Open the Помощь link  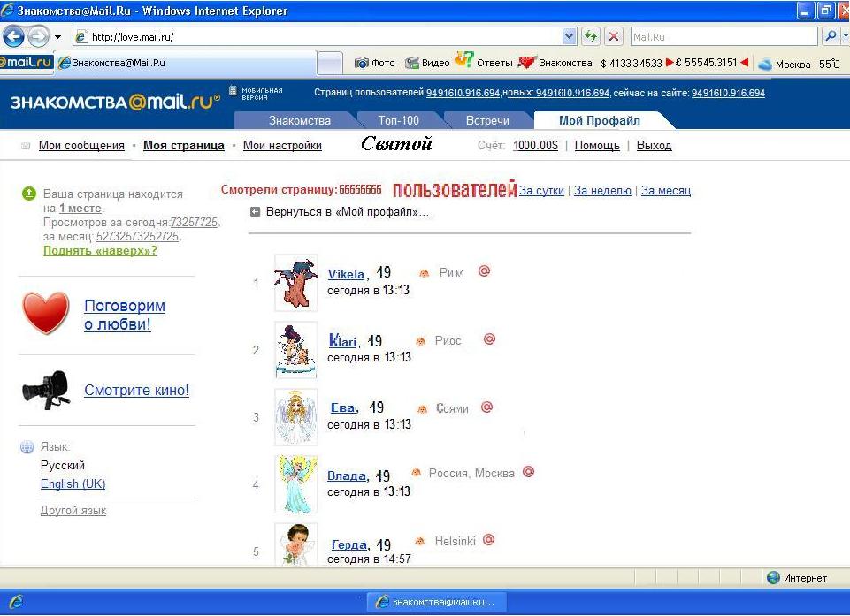coord(597,145)
